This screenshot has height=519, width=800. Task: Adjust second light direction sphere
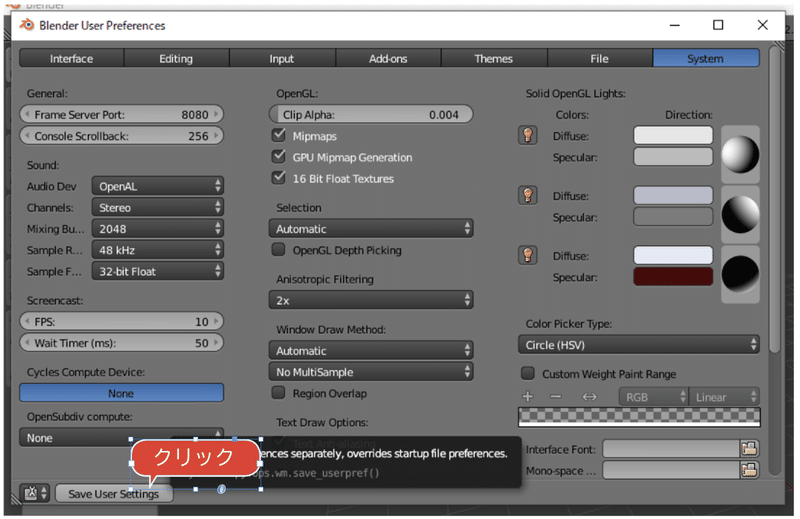(740, 214)
